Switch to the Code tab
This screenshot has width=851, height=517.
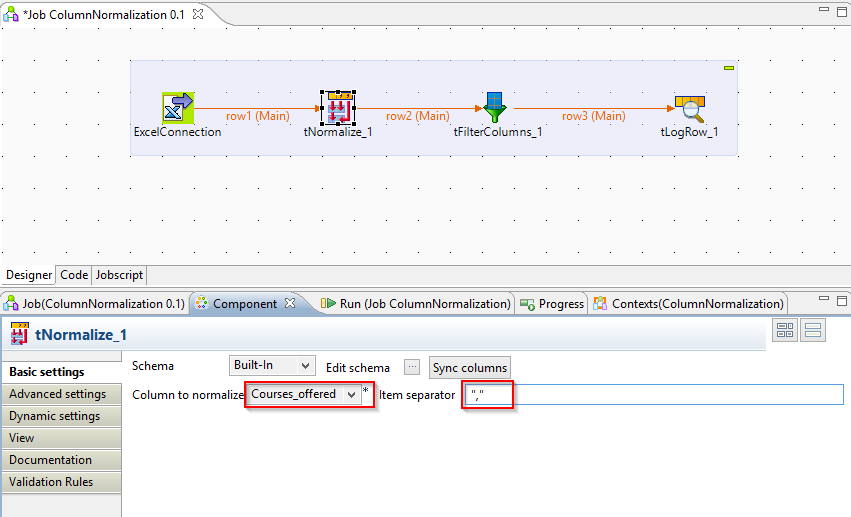(x=74, y=275)
